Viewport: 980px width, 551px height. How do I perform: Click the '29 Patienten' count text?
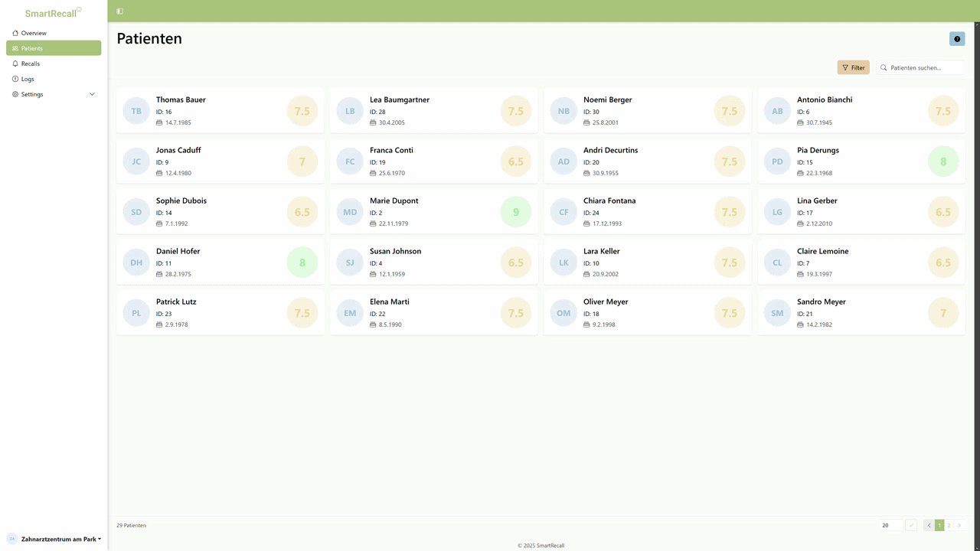(x=131, y=525)
